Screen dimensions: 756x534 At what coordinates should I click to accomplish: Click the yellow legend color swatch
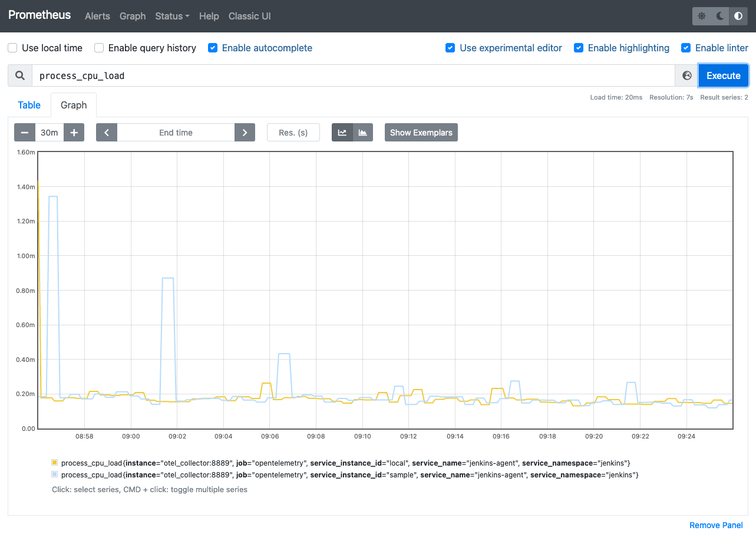click(53, 463)
